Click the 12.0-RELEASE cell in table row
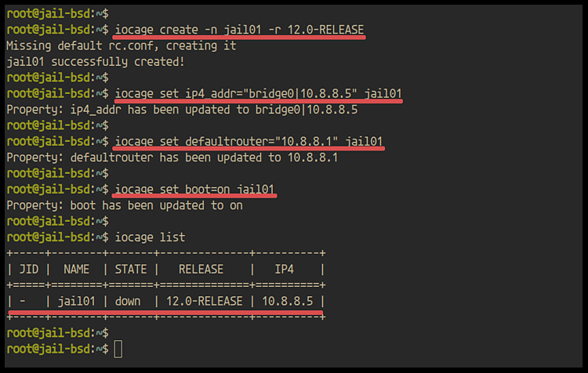 pyautogui.click(x=205, y=301)
